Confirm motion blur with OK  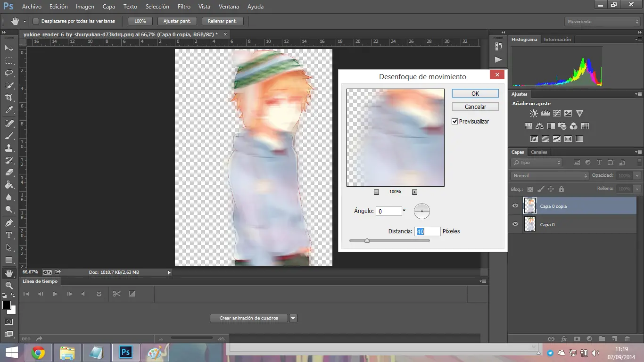click(475, 93)
